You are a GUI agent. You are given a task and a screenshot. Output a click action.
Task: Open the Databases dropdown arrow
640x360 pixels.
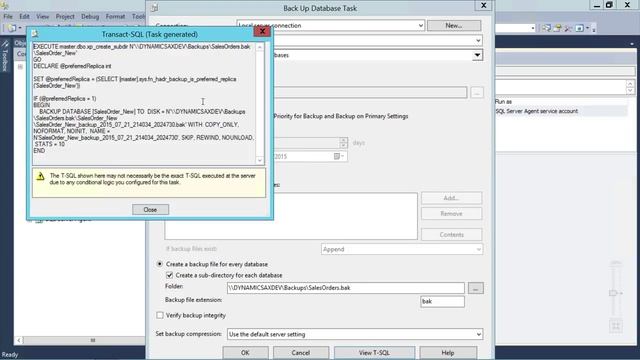pyautogui.click(x=477, y=55)
